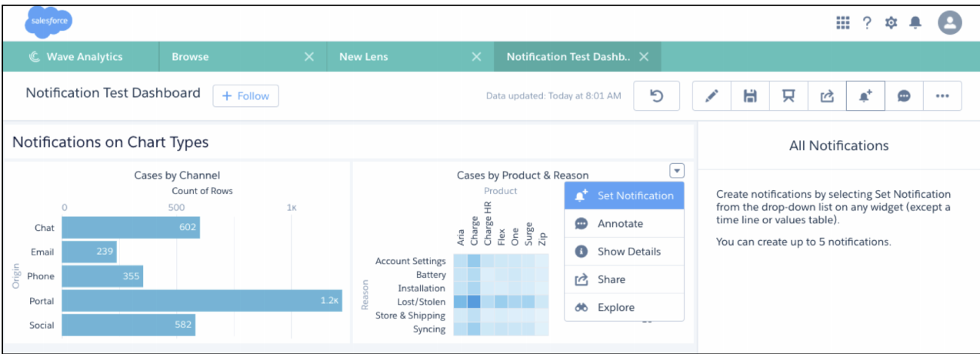The height and width of the screenshot is (354, 980).
Task: Choose Set Notification from the menu
Action: 624,195
